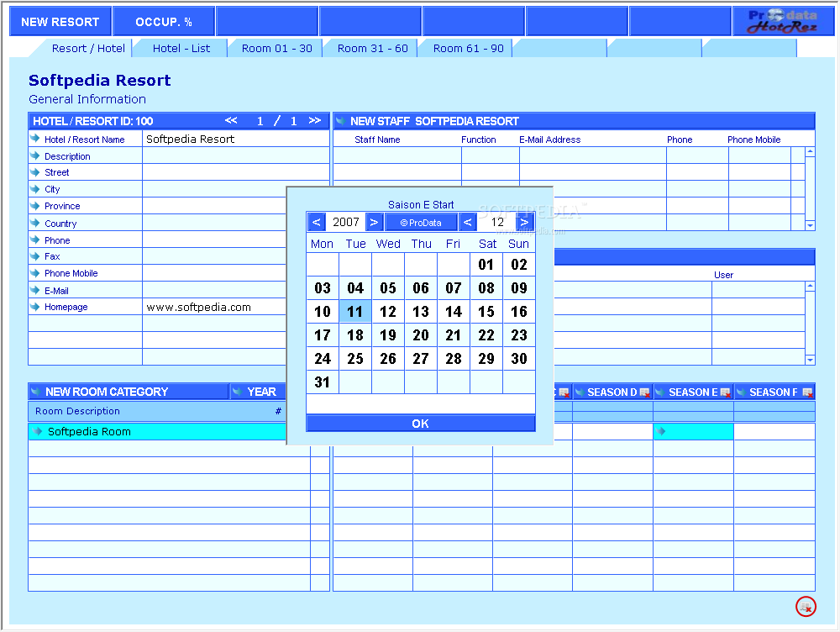840x632 pixels.
Task: Click the NEW ROOM CATEGORY header icon
Action: (35, 392)
